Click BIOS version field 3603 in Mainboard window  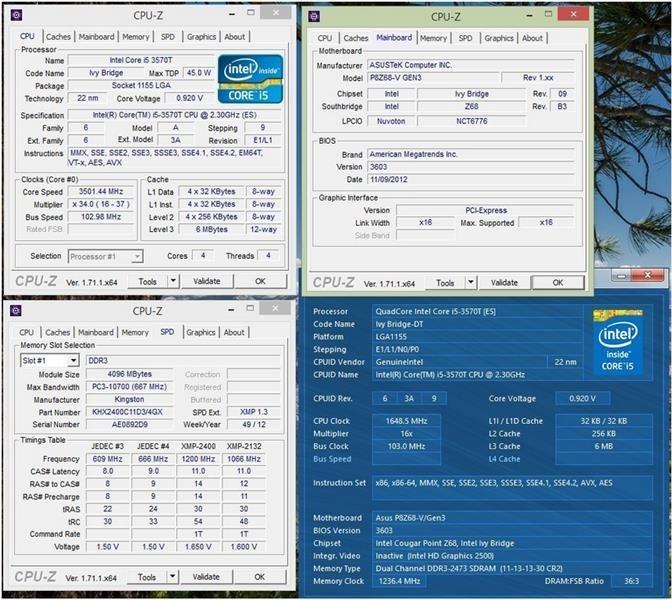coord(471,167)
